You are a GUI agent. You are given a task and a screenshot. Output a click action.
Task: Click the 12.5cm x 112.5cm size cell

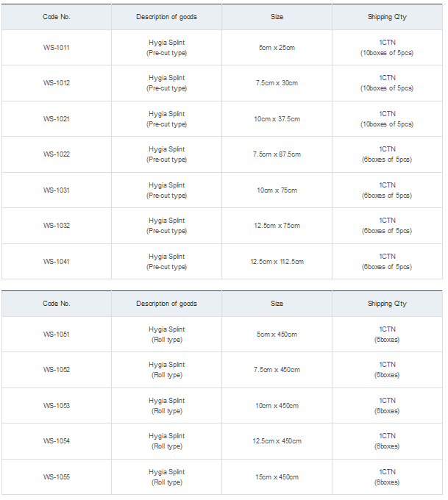click(x=277, y=262)
